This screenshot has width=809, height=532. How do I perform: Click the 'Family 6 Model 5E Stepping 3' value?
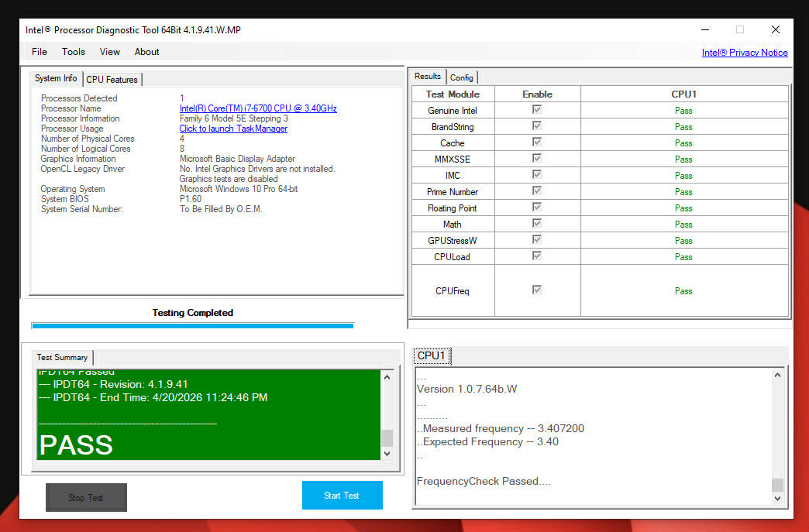coord(234,118)
